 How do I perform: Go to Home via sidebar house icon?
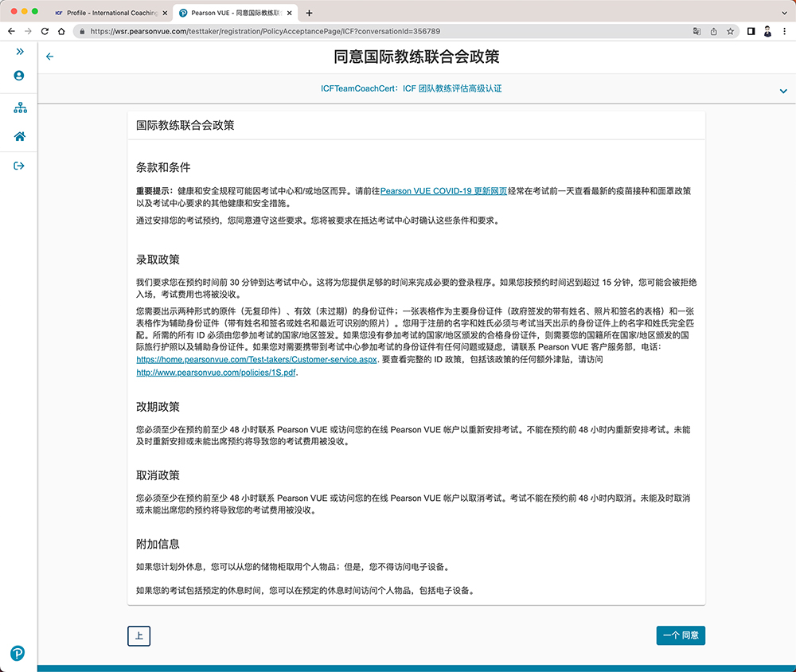(19, 136)
